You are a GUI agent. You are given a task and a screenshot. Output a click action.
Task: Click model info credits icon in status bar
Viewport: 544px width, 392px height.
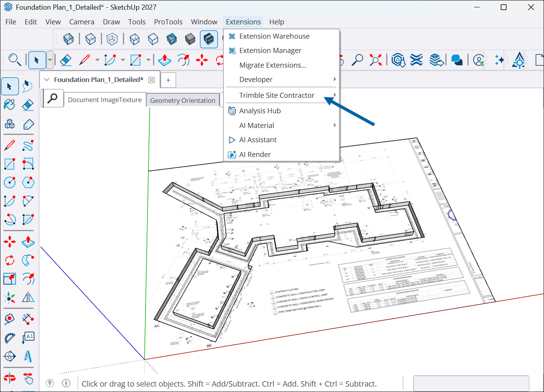[x=66, y=383]
